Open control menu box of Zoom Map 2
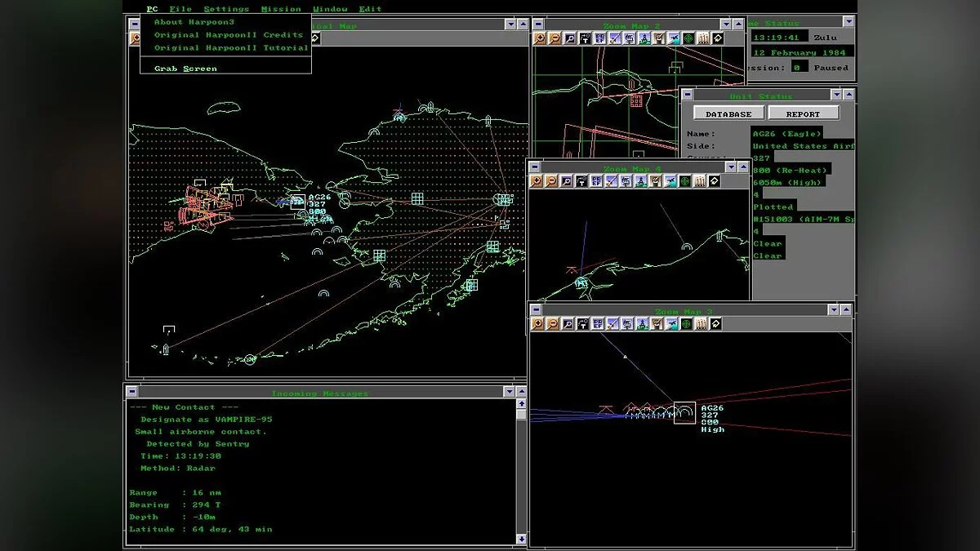980x551 pixels. click(x=538, y=24)
